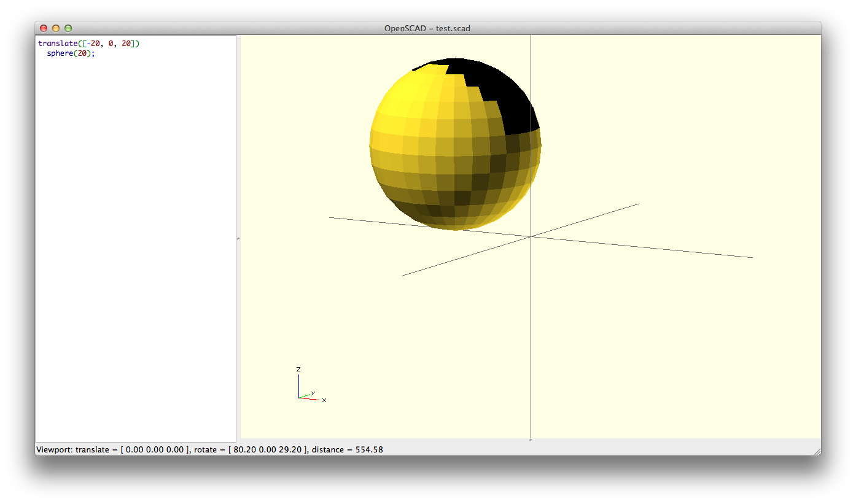Viewport: 856px width, 504px height.
Task: Click the 'OpenSCAD – test.scad' window title
Action: pos(427,28)
